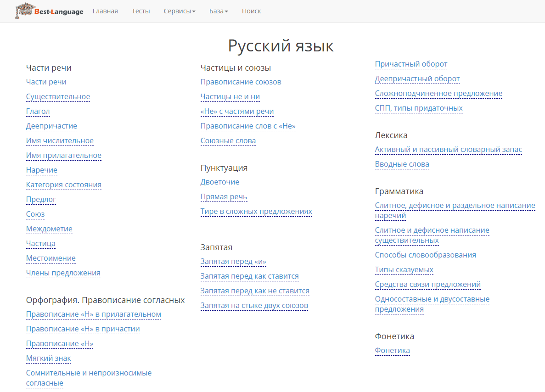Open the Междометие page link
545x392 pixels.
click(x=49, y=229)
